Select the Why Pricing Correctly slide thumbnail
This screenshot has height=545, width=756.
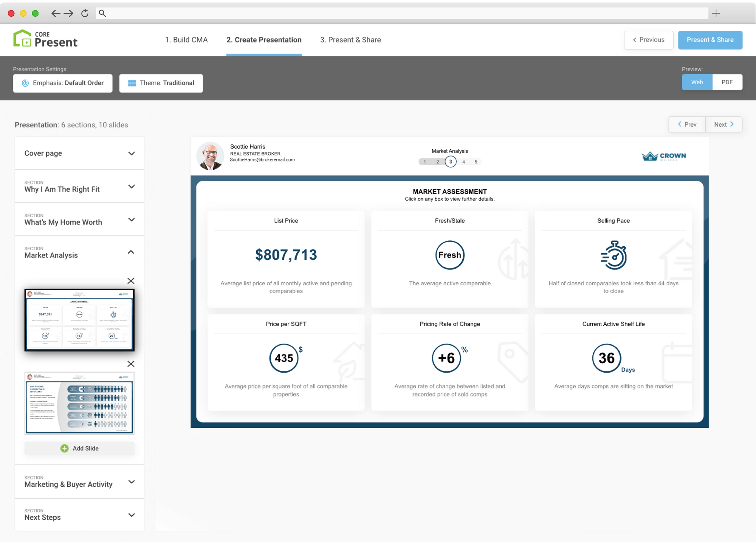tap(79, 403)
